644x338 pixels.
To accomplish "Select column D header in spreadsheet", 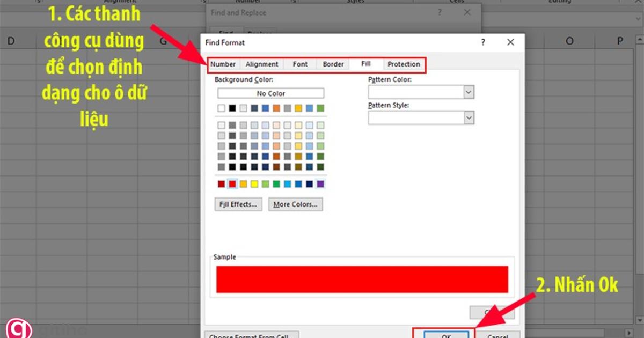I will 11,41.
